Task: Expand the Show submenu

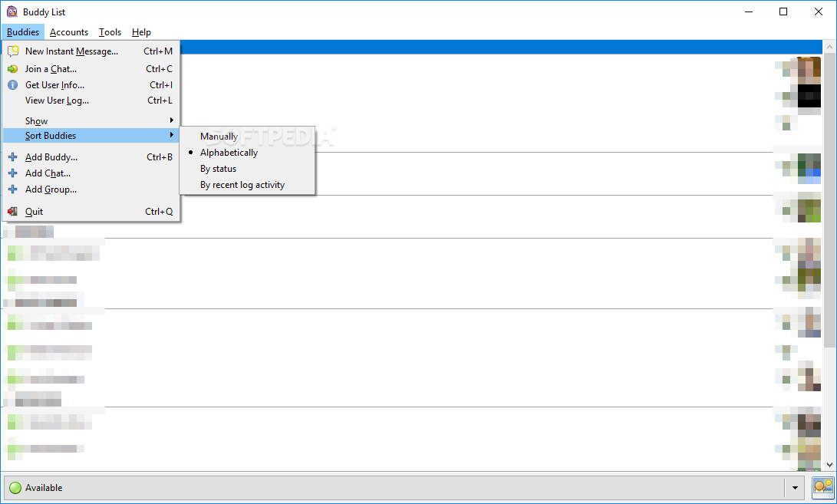Action: 91,120
